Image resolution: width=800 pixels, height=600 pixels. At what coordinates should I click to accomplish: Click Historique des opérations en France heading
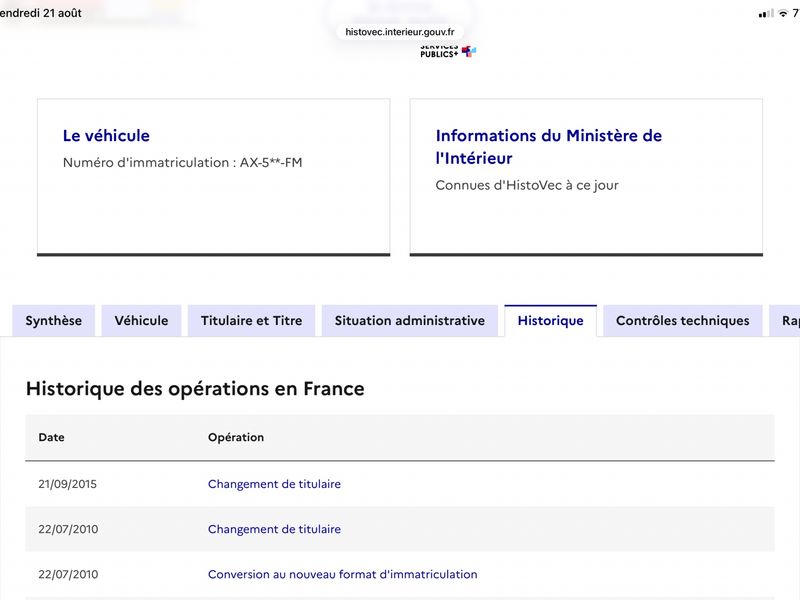click(195, 389)
